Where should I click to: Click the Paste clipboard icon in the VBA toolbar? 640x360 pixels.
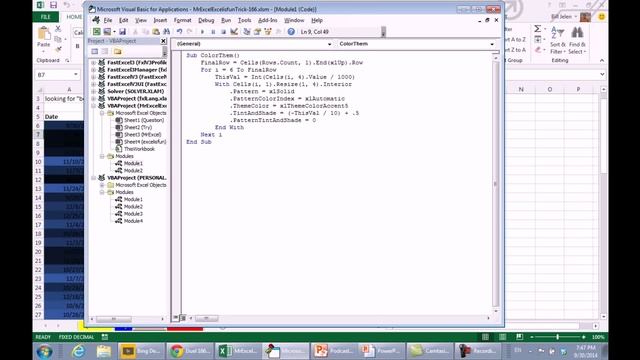coord(156,31)
